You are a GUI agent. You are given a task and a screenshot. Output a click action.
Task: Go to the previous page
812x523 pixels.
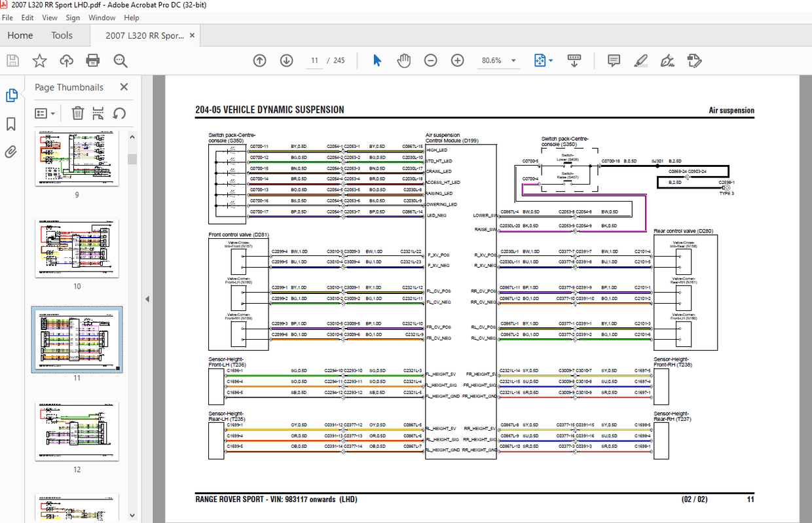(x=259, y=60)
